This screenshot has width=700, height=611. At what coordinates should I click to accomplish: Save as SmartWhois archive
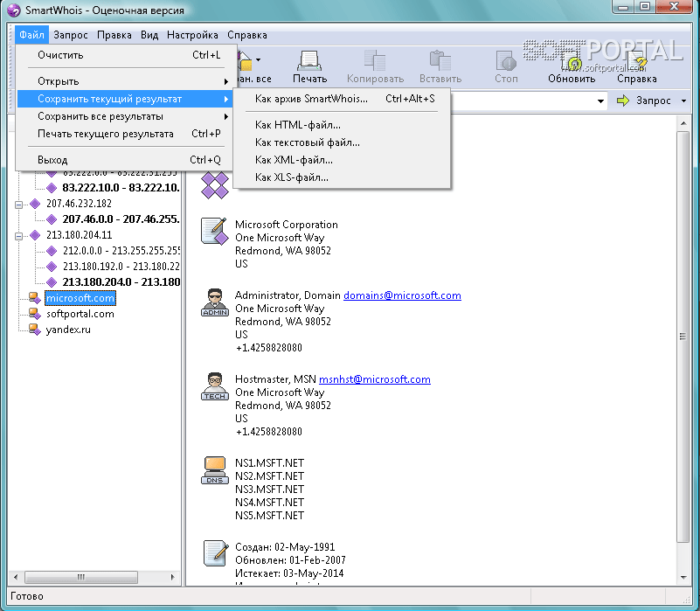[342, 99]
